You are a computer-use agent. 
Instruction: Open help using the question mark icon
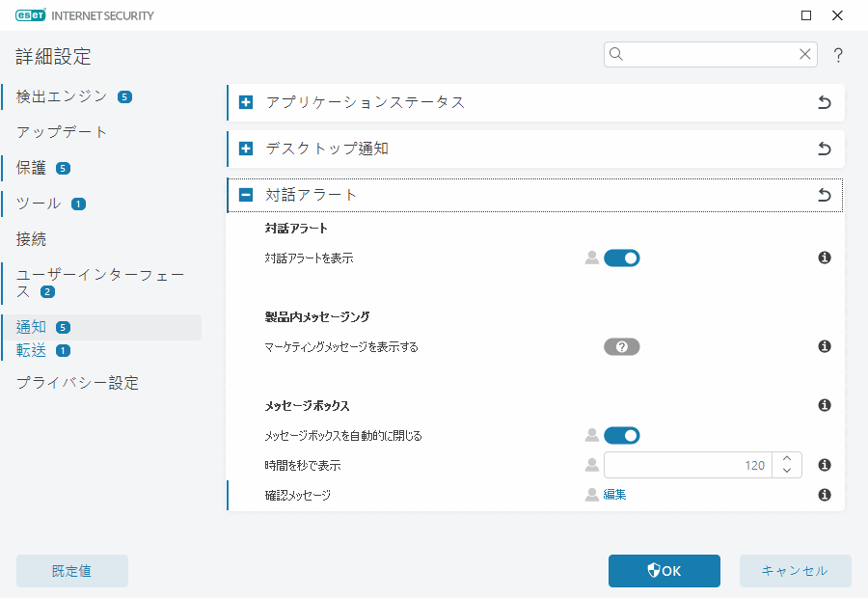point(838,55)
